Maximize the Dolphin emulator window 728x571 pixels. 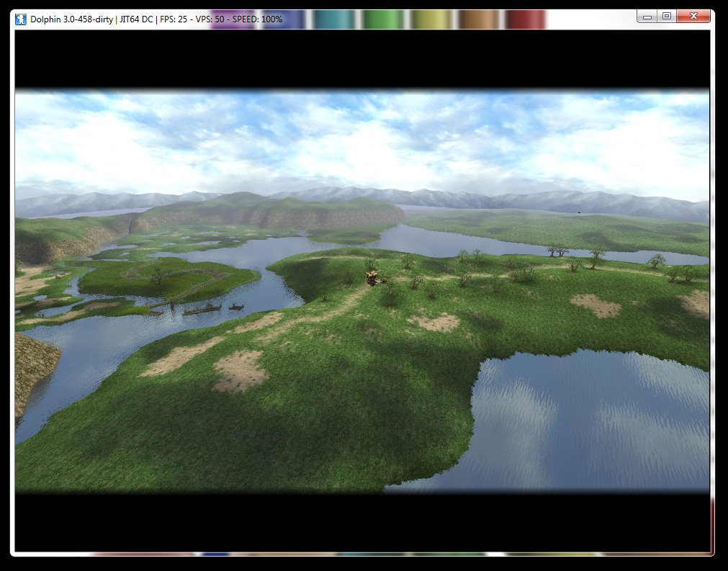point(667,16)
